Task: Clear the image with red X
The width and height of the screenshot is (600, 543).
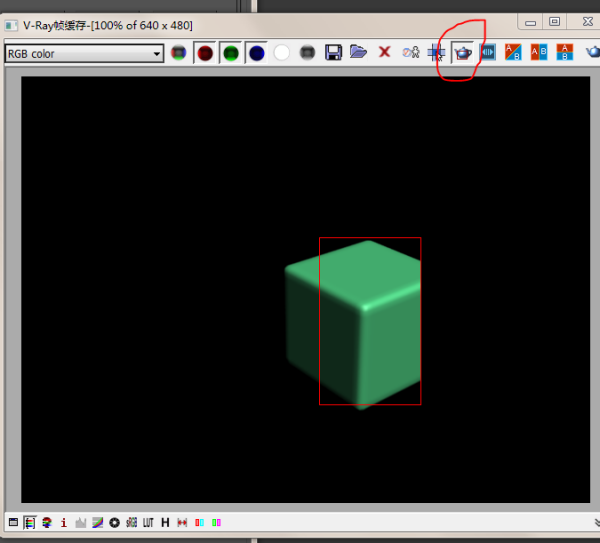Action: point(384,52)
